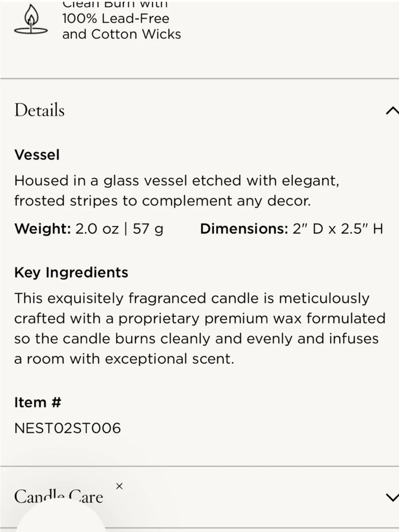Click the Item number NEST02ST006
Image resolution: width=399 pixels, height=532 pixels.
point(67,428)
